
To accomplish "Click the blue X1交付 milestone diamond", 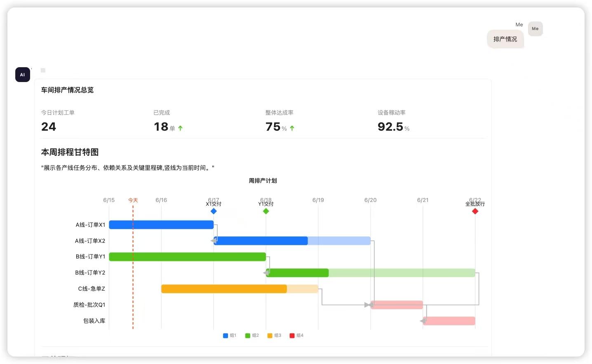I will [x=214, y=211].
